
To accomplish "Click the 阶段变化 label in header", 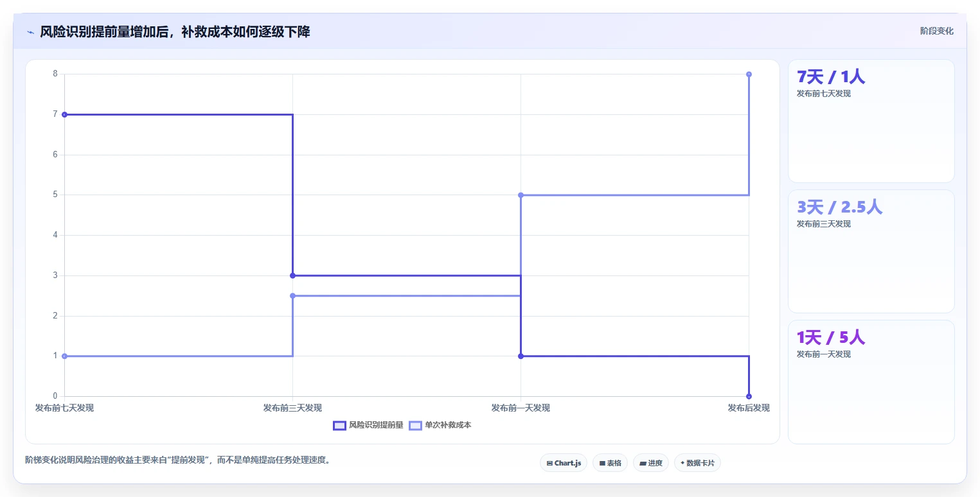I will pos(936,31).
